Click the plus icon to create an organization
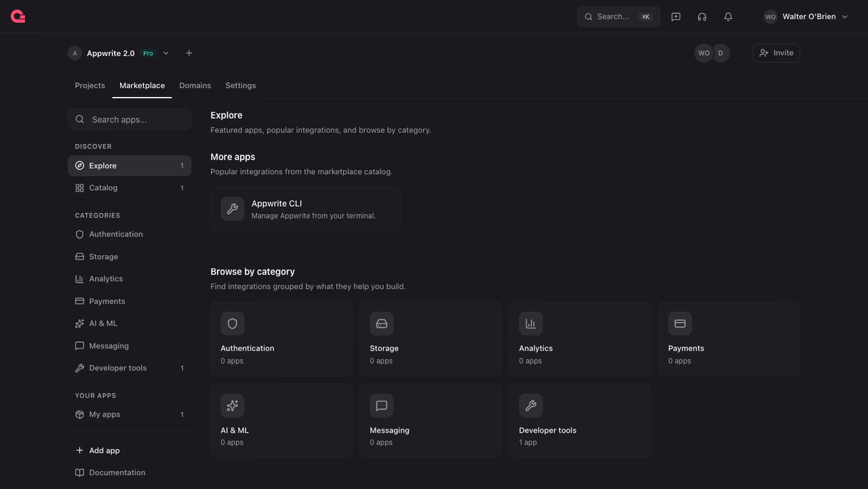This screenshot has width=868, height=489. (x=189, y=53)
